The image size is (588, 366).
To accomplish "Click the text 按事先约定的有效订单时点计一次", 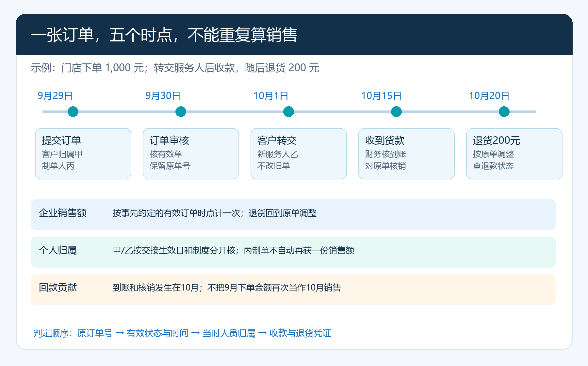I will [x=176, y=213].
